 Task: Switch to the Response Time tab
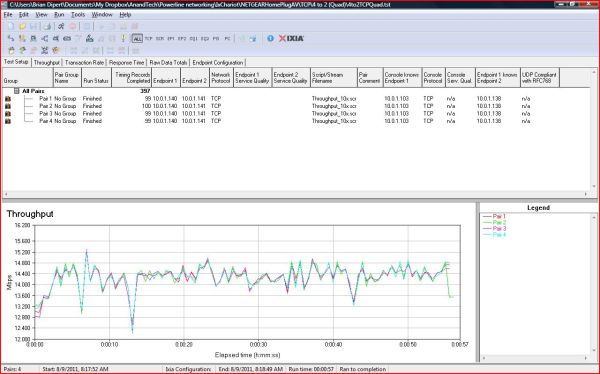click(x=126, y=62)
